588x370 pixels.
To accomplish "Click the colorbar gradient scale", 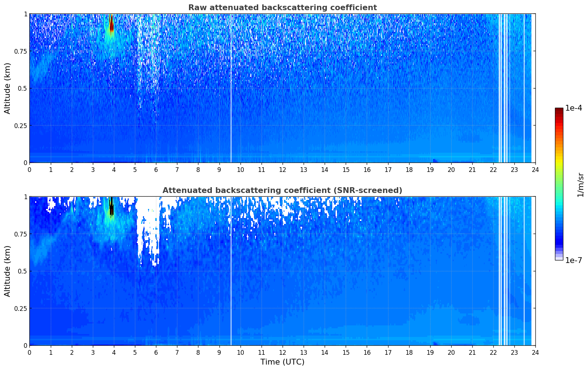I will click(x=559, y=184).
